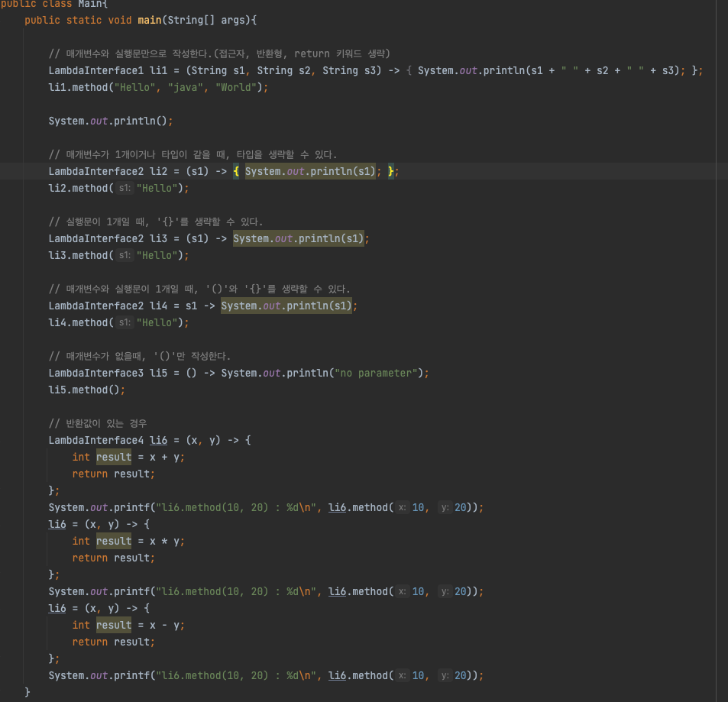This screenshot has width=728, height=702.
Task: Click the comment 실행문이 1개일 때
Action: pos(156,222)
